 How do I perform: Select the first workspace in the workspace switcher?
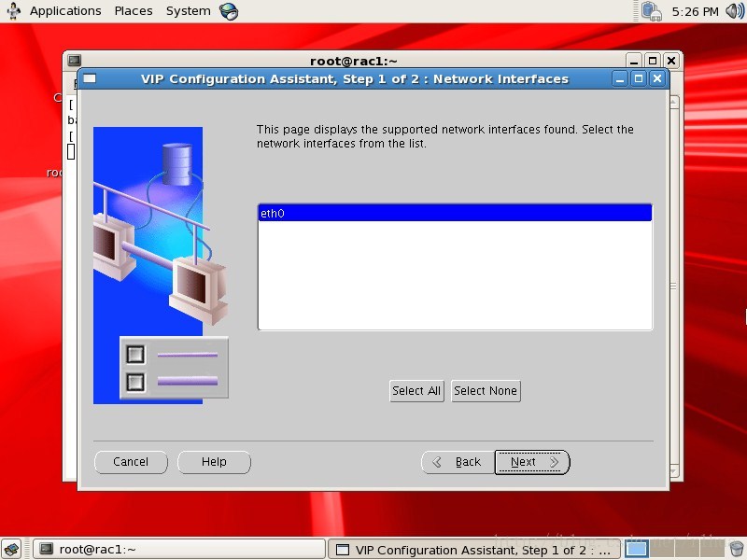click(637, 549)
